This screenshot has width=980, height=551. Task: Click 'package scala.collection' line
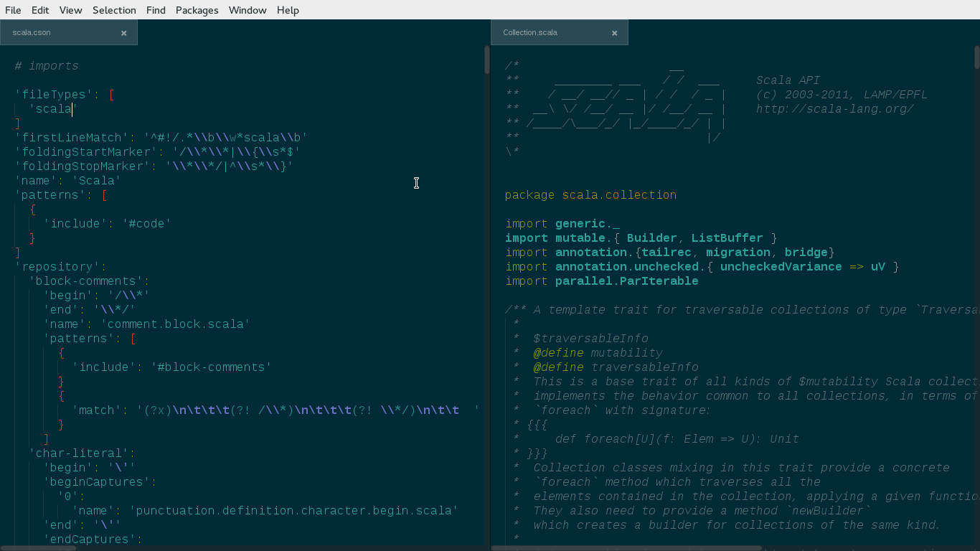pos(590,194)
